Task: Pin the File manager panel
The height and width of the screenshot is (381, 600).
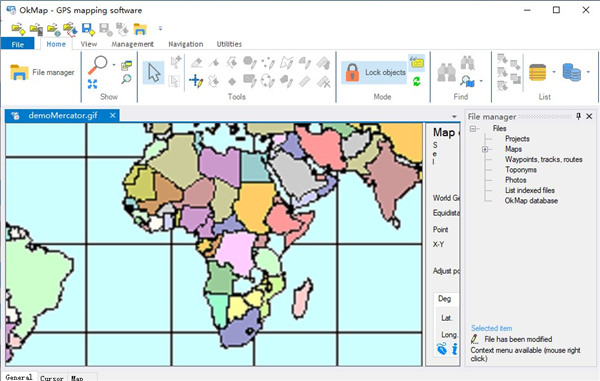Action: click(578, 116)
